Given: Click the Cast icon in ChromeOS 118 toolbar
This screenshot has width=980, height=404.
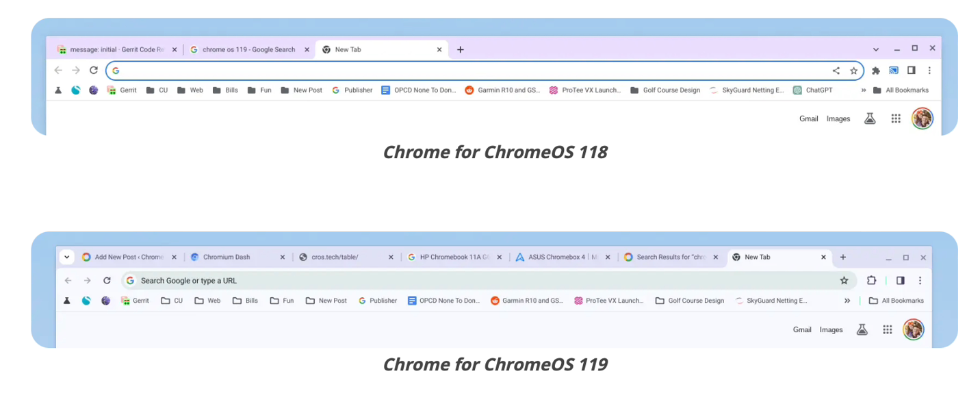Looking at the screenshot, I should pos(893,71).
